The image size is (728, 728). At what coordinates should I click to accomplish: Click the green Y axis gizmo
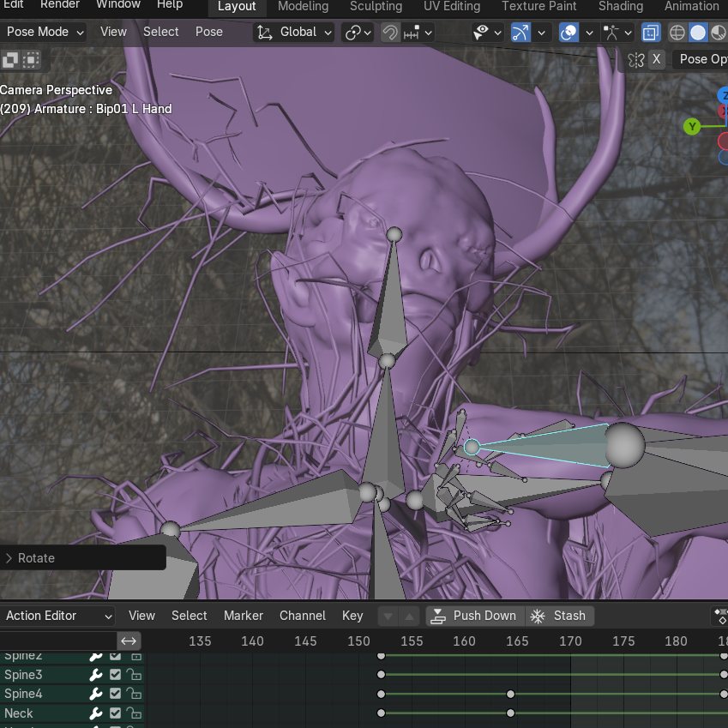point(692,126)
